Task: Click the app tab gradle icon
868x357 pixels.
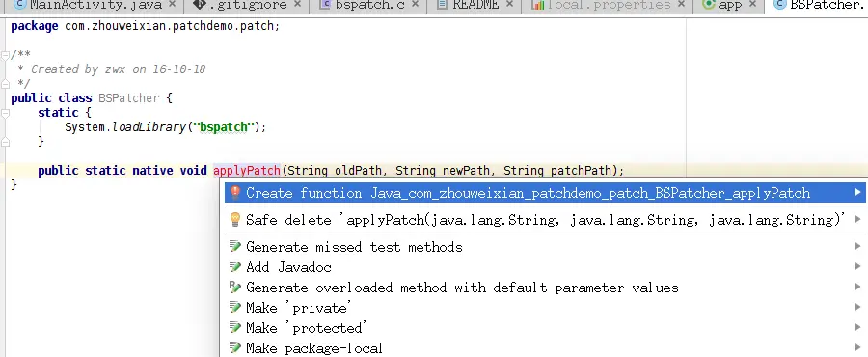Action: (708, 5)
